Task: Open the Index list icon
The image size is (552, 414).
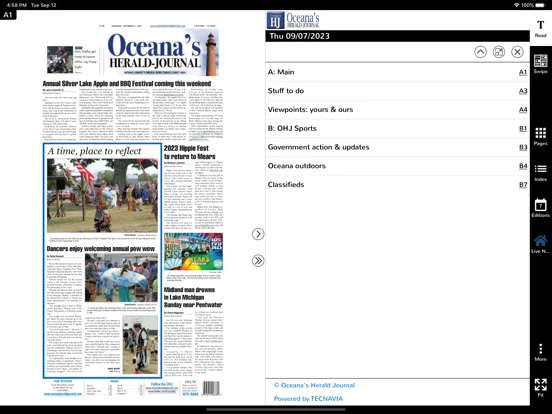Action: point(540,173)
